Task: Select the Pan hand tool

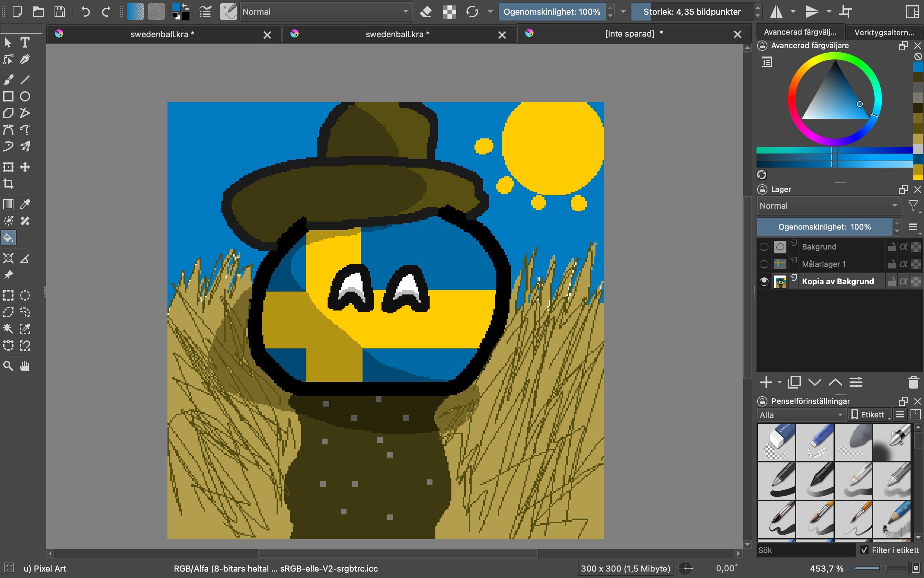Action: coord(25,366)
